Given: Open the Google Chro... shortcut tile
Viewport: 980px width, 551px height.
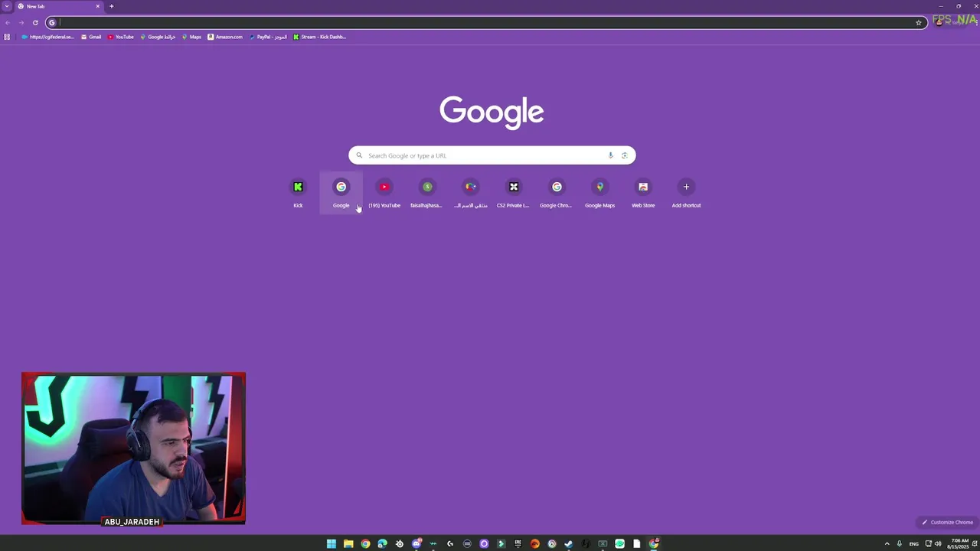Looking at the screenshot, I should pyautogui.click(x=557, y=192).
